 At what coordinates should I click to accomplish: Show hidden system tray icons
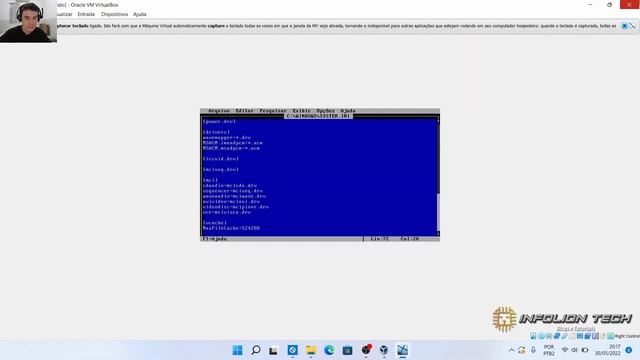(x=511, y=350)
